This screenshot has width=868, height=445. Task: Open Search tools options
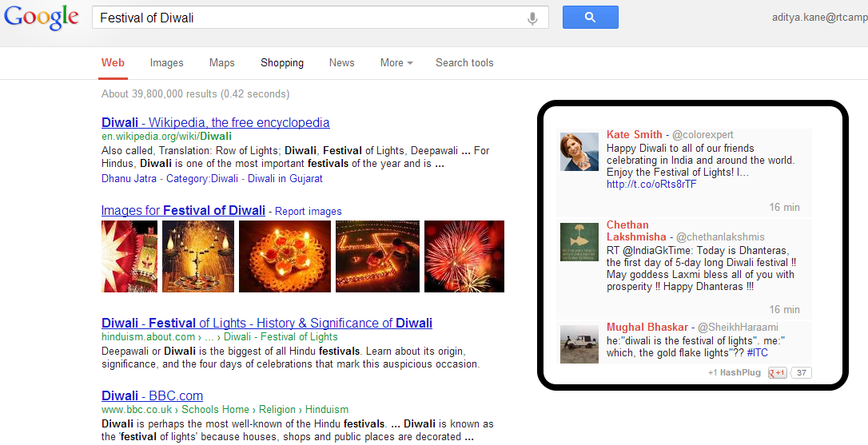pyautogui.click(x=464, y=62)
